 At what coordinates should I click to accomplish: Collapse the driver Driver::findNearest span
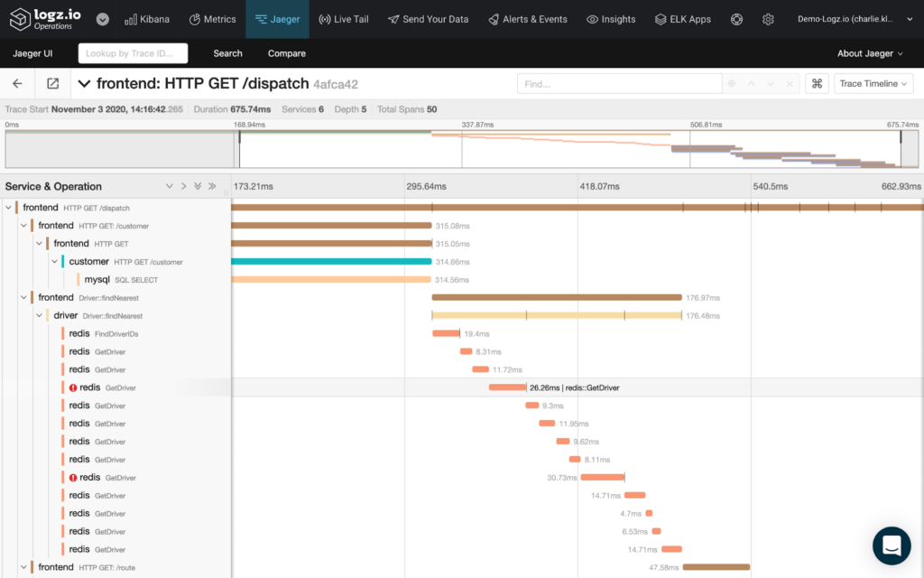38,315
